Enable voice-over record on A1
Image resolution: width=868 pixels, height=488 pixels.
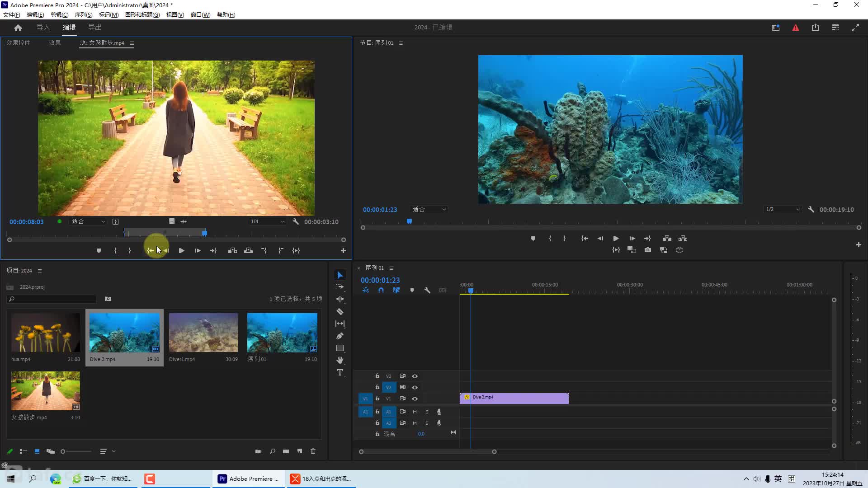tap(439, 412)
